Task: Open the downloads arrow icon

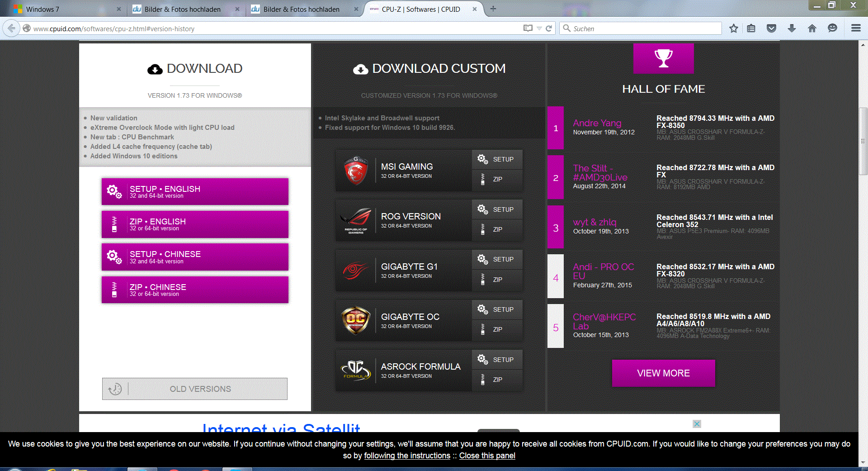Action: (792, 29)
